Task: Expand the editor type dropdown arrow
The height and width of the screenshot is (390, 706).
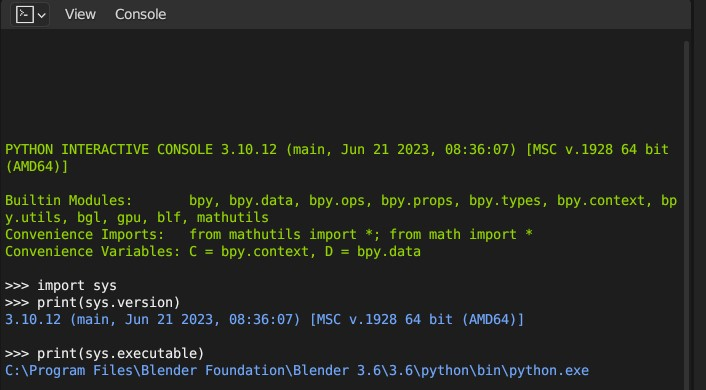Action: click(41, 16)
